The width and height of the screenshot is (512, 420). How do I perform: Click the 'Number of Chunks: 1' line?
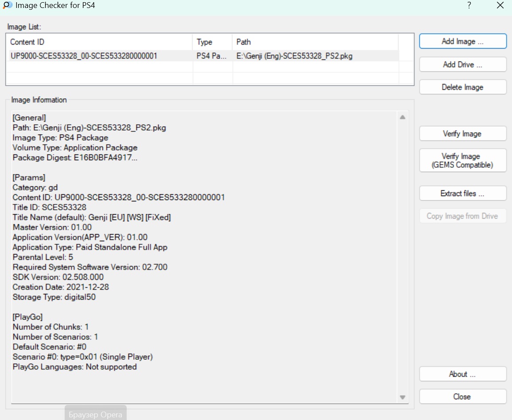point(50,327)
